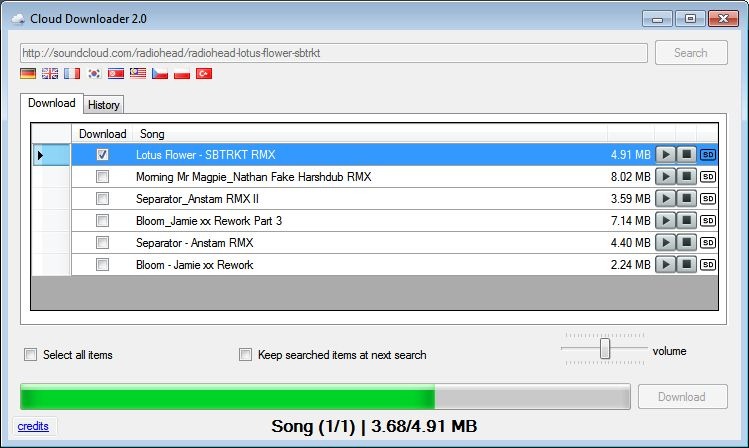Screen dimensions: 749x448
Task: Play the Separator_Anstam RMX II track
Action: pyautogui.click(x=665, y=199)
